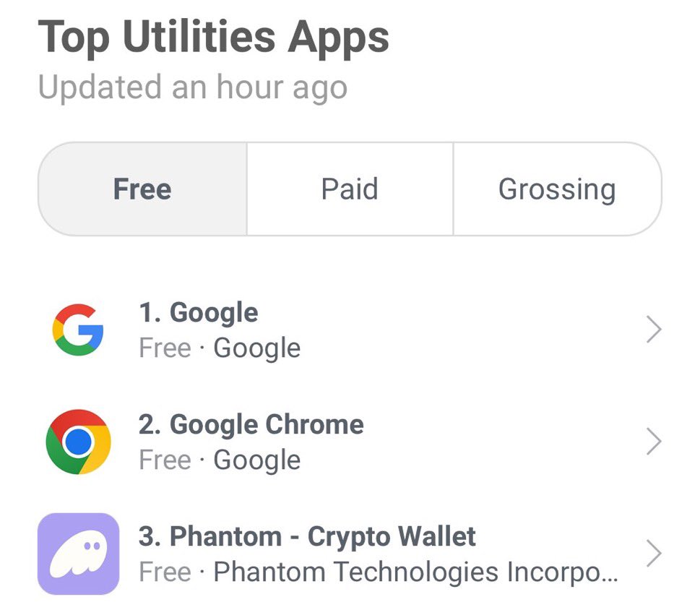Tap Free price label under Phantom wallet
This screenshot has width=700, height=610.
click(x=165, y=572)
